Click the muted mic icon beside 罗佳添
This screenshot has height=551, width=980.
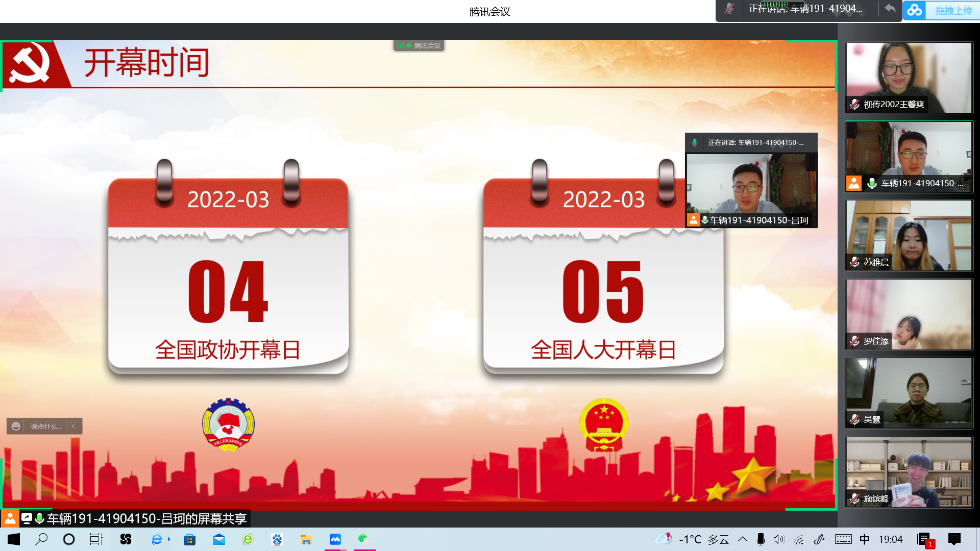tap(855, 341)
